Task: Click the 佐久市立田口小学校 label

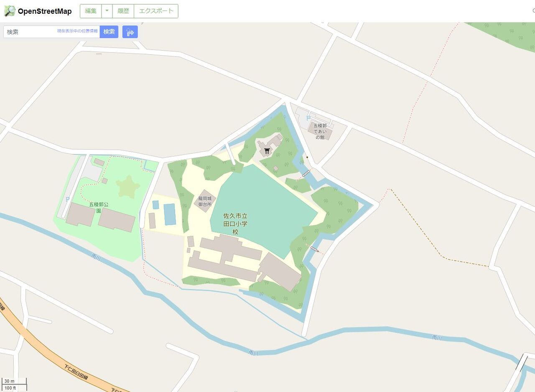Action: point(236,224)
